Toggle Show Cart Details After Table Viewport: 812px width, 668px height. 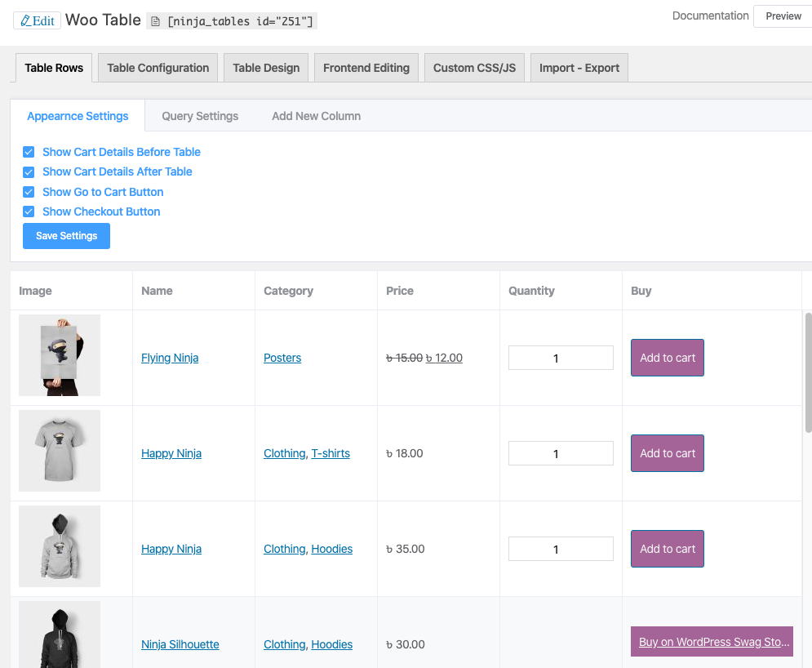(x=29, y=171)
